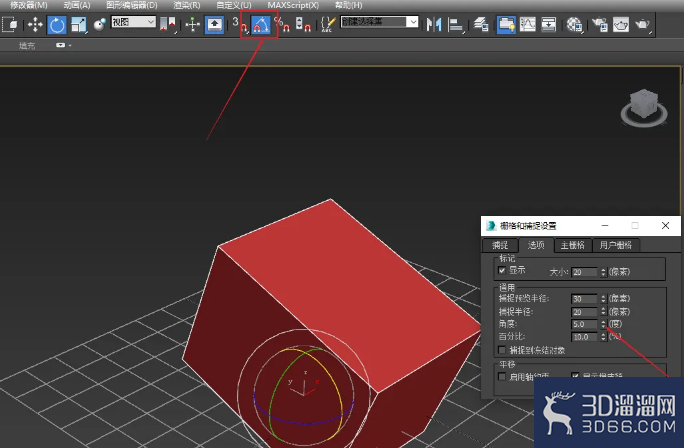Open the MAXScript(X) menu
The image size is (684, 448).
pyautogui.click(x=293, y=5)
